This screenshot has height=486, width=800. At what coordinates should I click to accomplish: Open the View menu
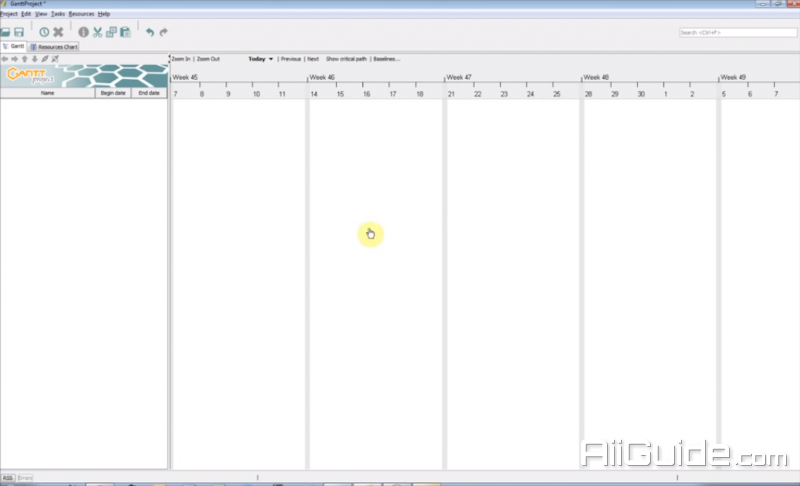41,14
